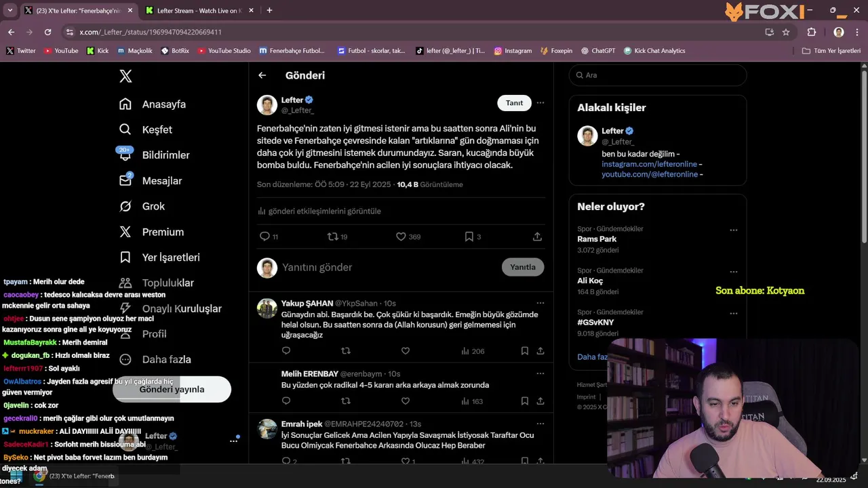Repost Yakup ŞAHAN's reply
The image size is (868, 488).
pyautogui.click(x=346, y=351)
